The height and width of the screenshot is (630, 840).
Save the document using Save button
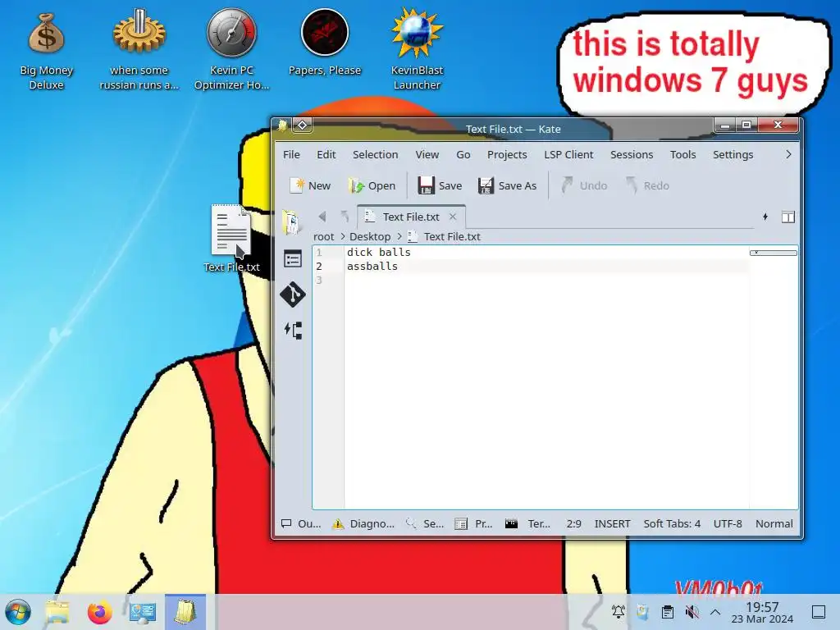(x=440, y=186)
